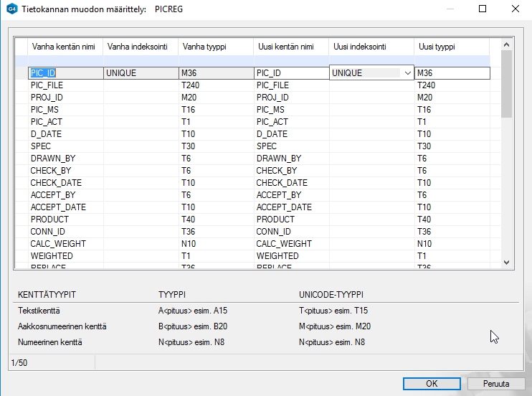Click the CALC_WEIGHT new type N10 cell
The image size is (532, 396).
pyautogui.click(x=452, y=244)
